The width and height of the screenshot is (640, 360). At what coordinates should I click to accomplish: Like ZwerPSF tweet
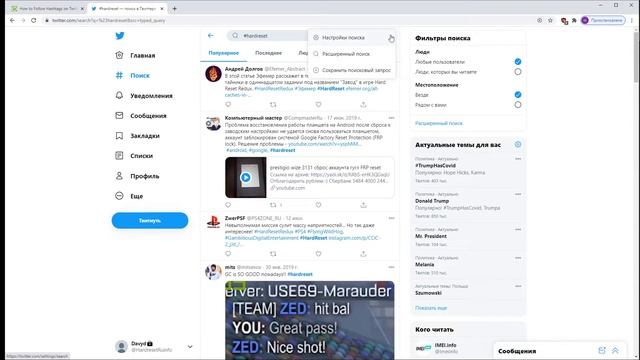318,254
